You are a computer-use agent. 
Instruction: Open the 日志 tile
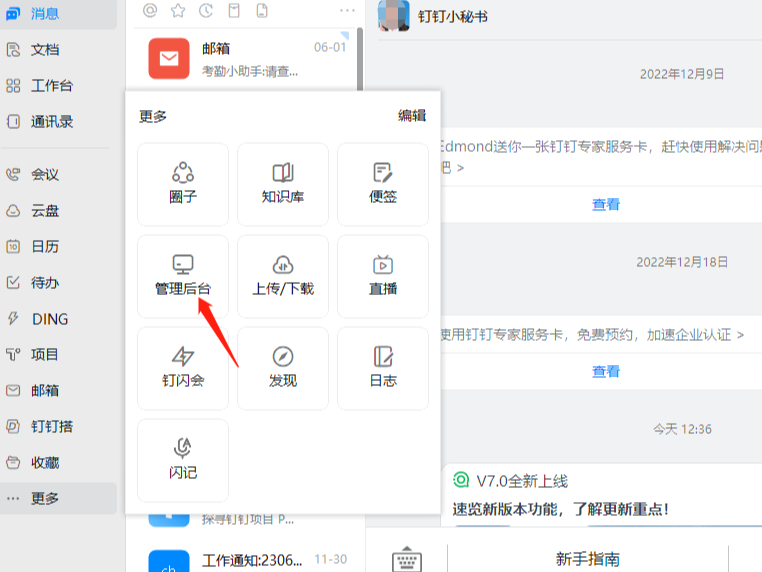coord(383,368)
